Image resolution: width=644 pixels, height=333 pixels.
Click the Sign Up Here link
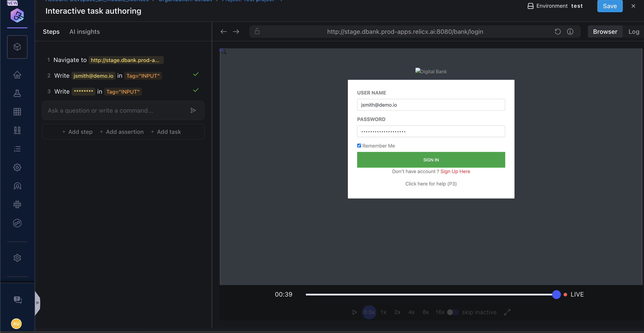(x=455, y=171)
